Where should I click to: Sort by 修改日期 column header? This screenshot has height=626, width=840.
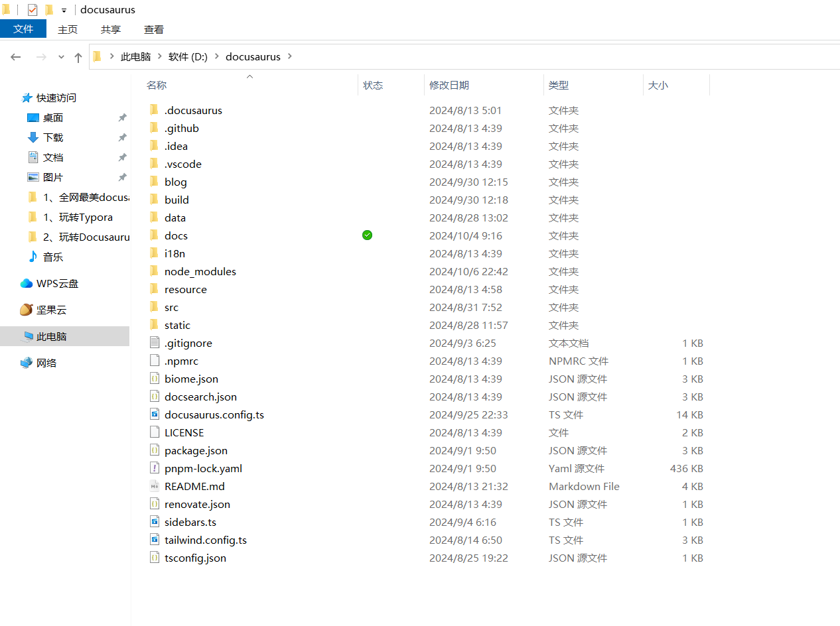click(449, 85)
